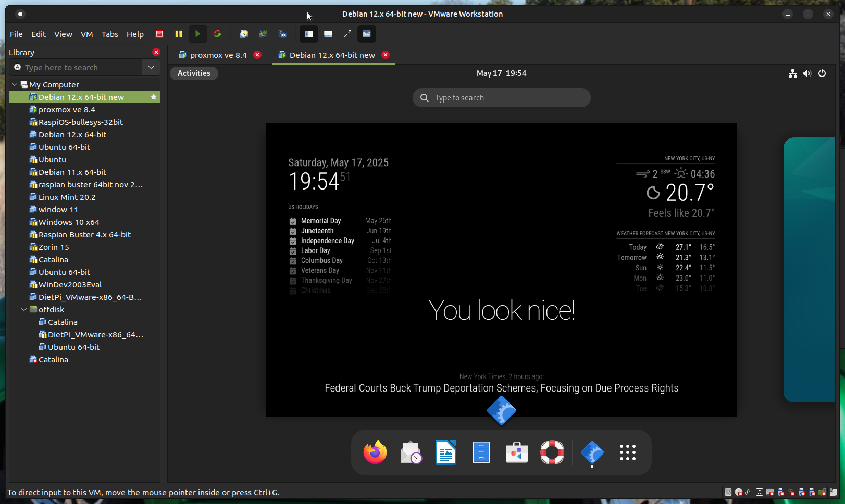Pause the VM with the yellow suspend icon
This screenshot has width=845, height=504.
[x=179, y=34]
